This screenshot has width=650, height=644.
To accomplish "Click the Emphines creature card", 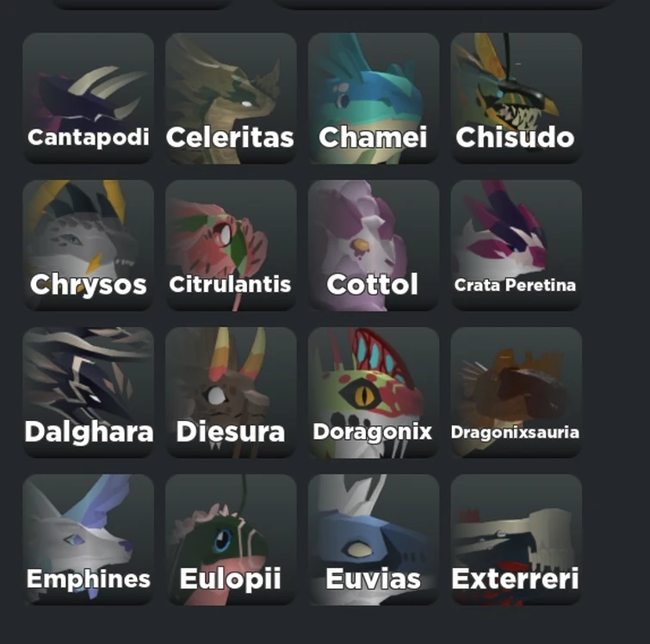I will click(x=89, y=540).
